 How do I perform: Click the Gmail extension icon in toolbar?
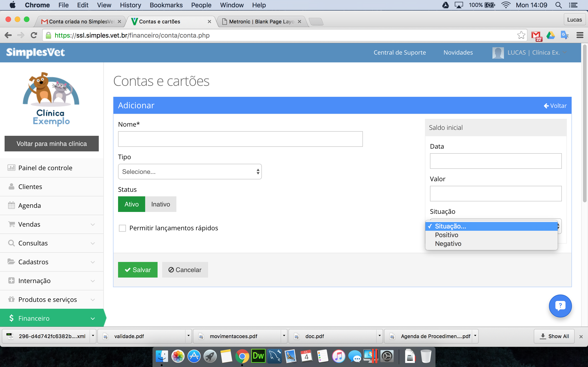[x=536, y=36]
